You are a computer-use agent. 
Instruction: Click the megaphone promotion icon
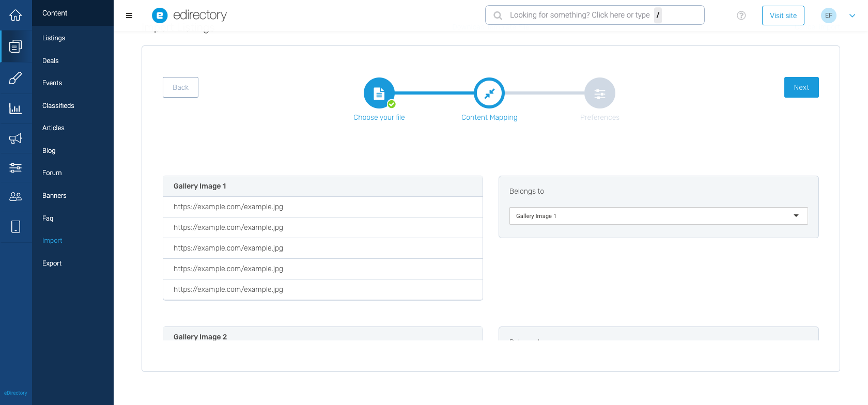coord(16,138)
